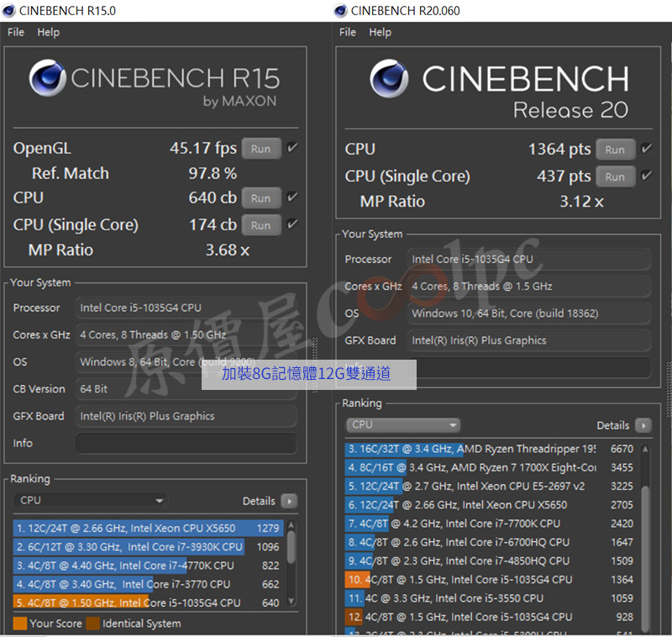Select ranking row '4. 4C/8T @ 3.40 GHz' i7-3770
The height and width of the screenshot is (637, 672).
149,584
